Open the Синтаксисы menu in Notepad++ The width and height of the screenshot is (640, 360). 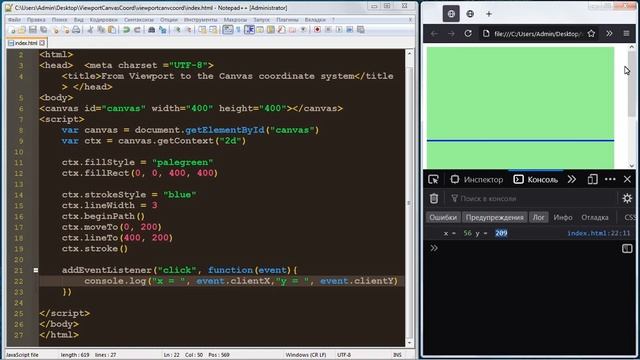(x=139, y=20)
